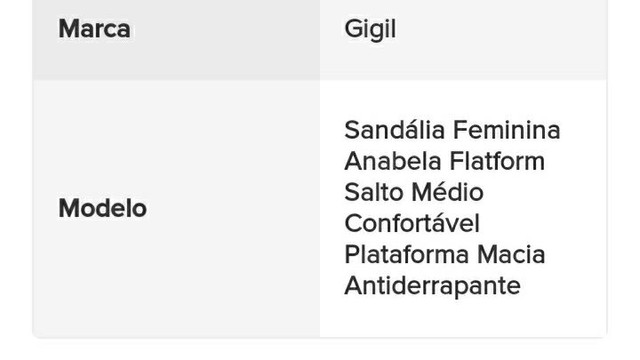Click the Marca label
This screenshot has width=640, height=360.
(94, 29)
